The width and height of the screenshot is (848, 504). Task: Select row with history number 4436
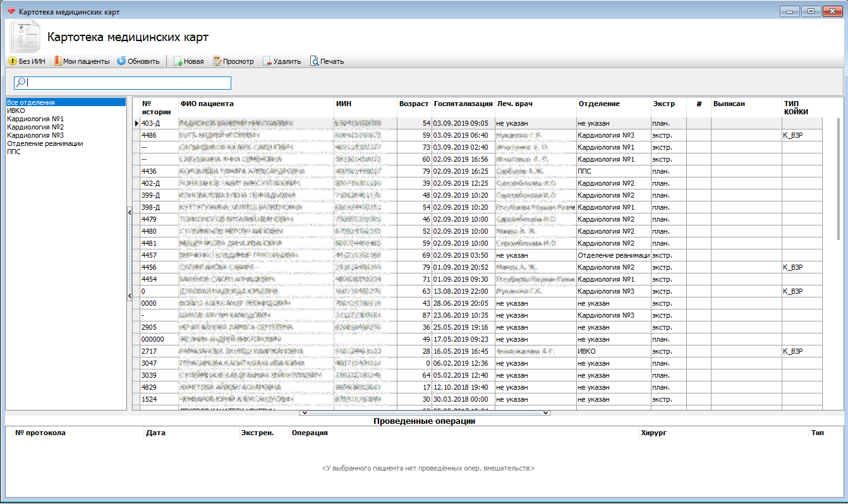tap(477, 171)
